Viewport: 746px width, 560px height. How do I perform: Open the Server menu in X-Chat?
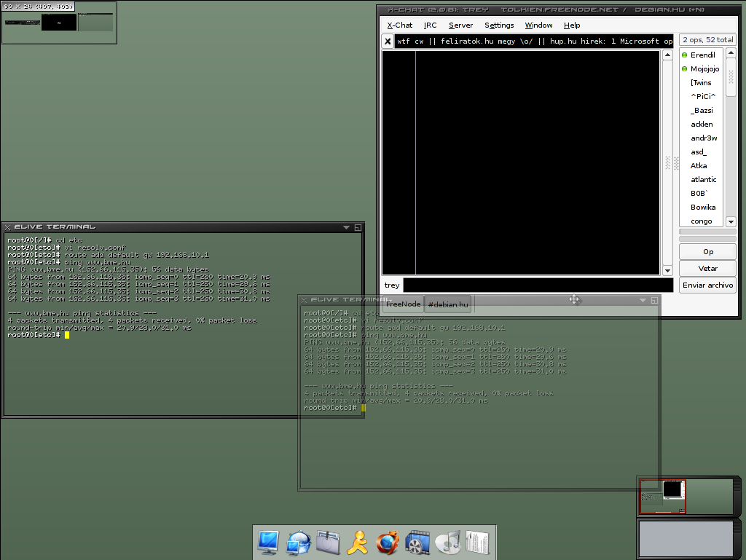click(460, 25)
